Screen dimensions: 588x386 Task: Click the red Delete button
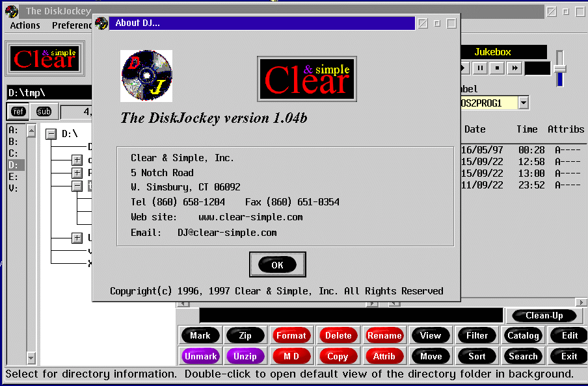(x=338, y=335)
